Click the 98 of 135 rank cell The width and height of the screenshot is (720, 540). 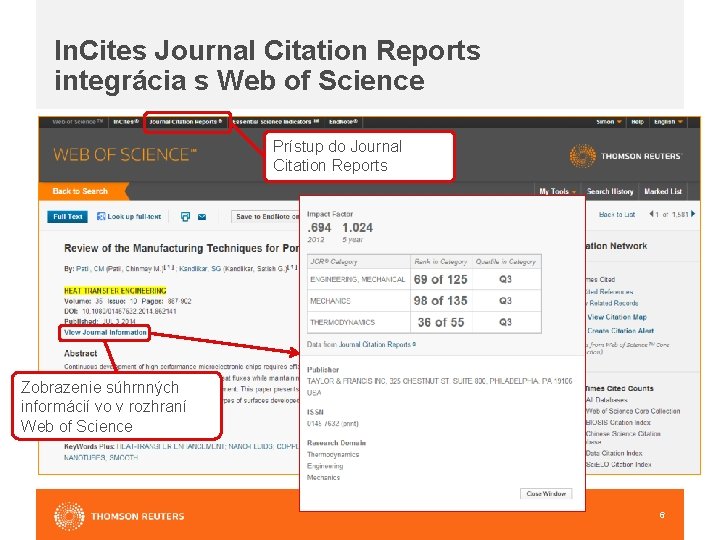(x=440, y=301)
